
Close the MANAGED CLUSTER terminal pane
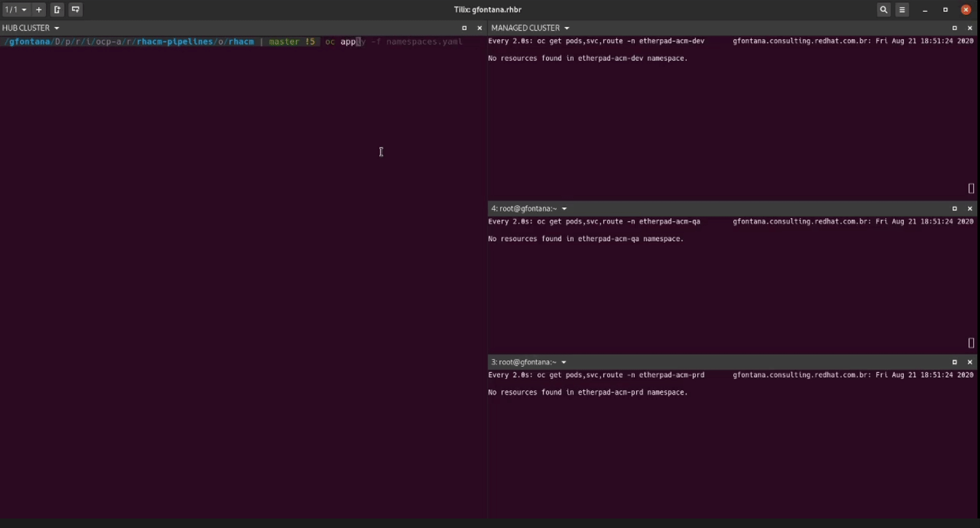click(x=970, y=28)
